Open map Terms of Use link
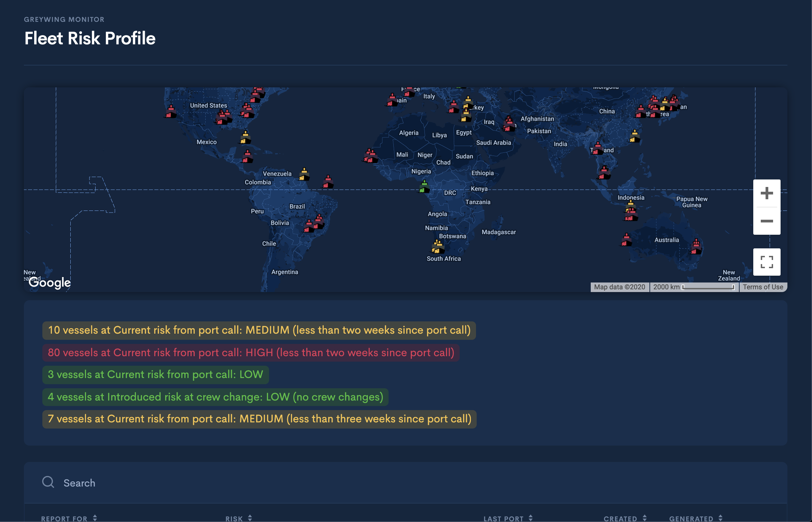Screen dimensions: 812x522 click(763, 287)
